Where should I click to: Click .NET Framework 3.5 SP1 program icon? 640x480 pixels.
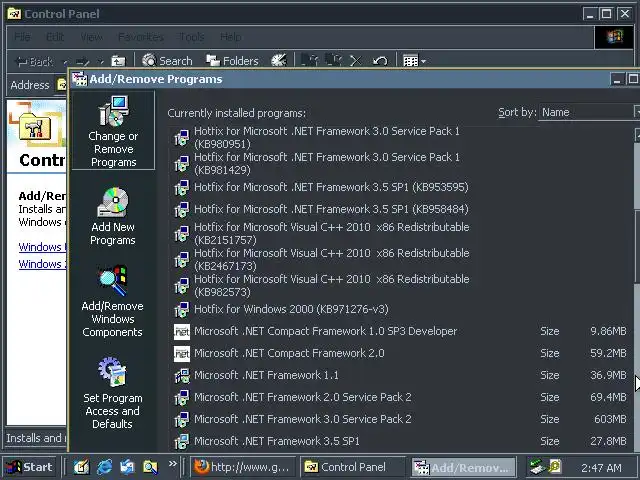coord(182,441)
